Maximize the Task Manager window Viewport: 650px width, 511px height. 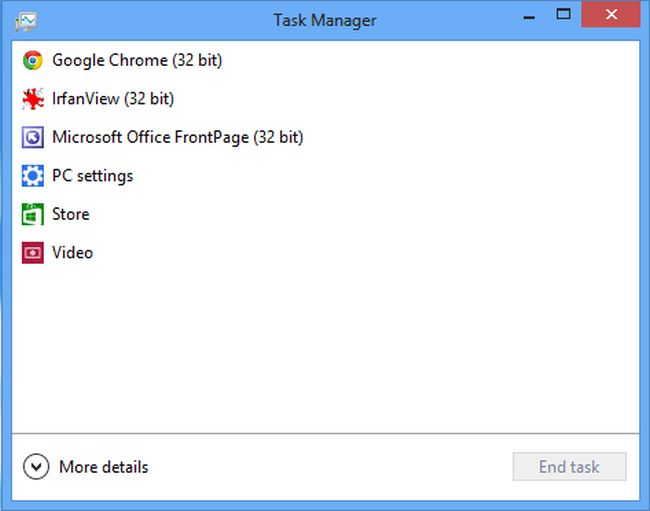tap(563, 15)
